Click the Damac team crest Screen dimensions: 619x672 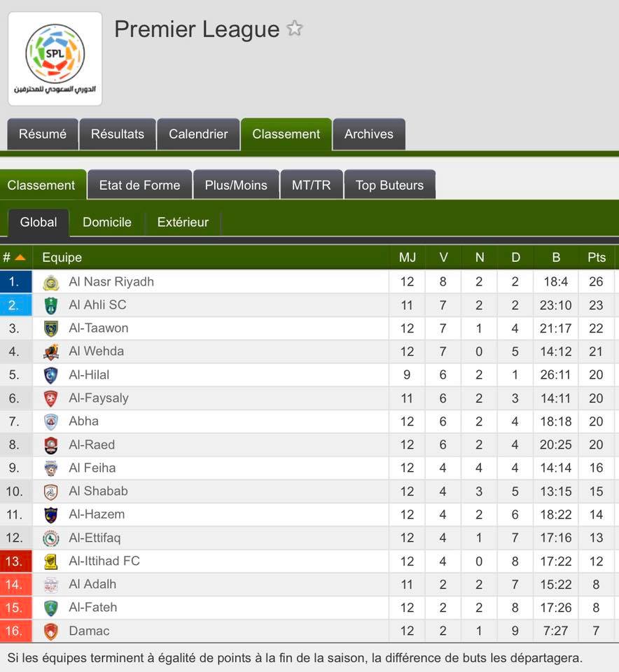pos(51,631)
